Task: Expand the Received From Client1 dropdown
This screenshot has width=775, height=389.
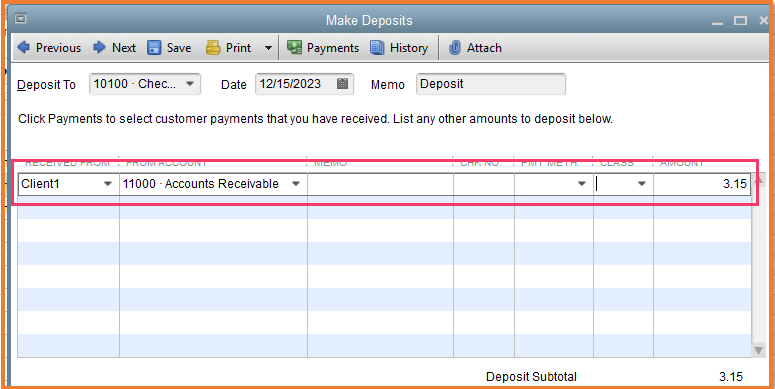Action: click(x=107, y=184)
